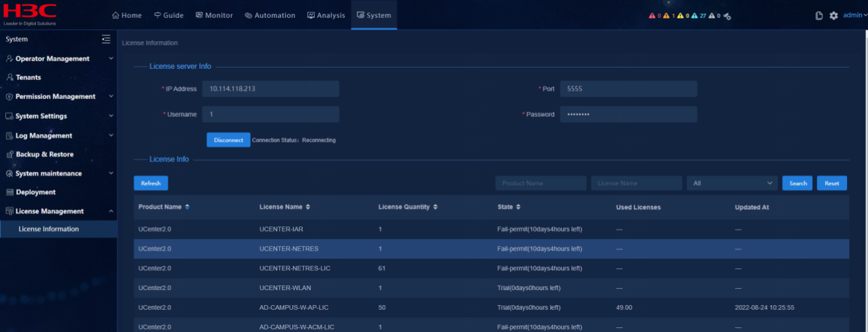Collapse the sidebar using the menu fold icon
Image resolution: width=868 pixels, height=332 pixels.
click(106, 39)
